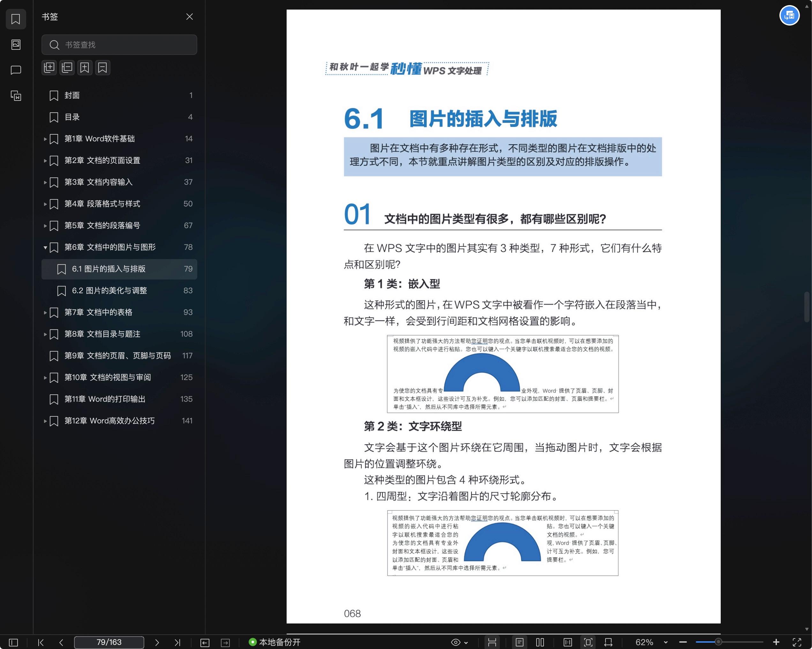Open the convert-to-Word sidebar icon
812x649 pixels.
[16, 96]
